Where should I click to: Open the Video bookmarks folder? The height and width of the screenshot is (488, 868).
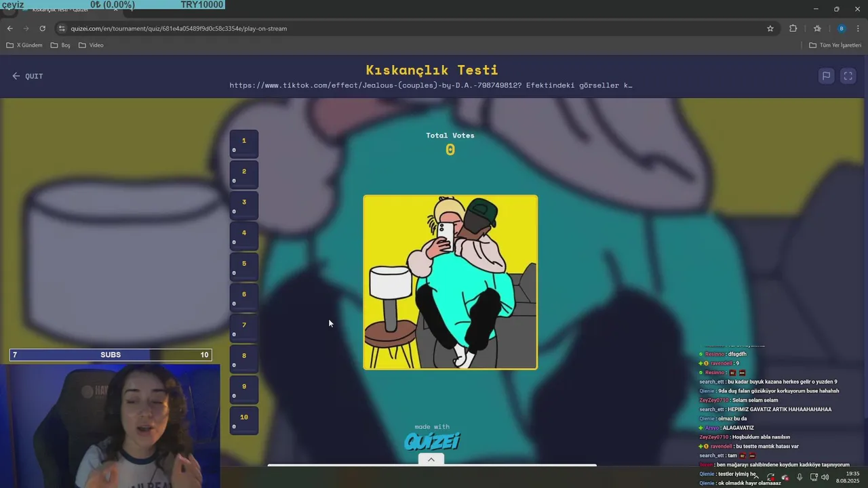point(91,45)
